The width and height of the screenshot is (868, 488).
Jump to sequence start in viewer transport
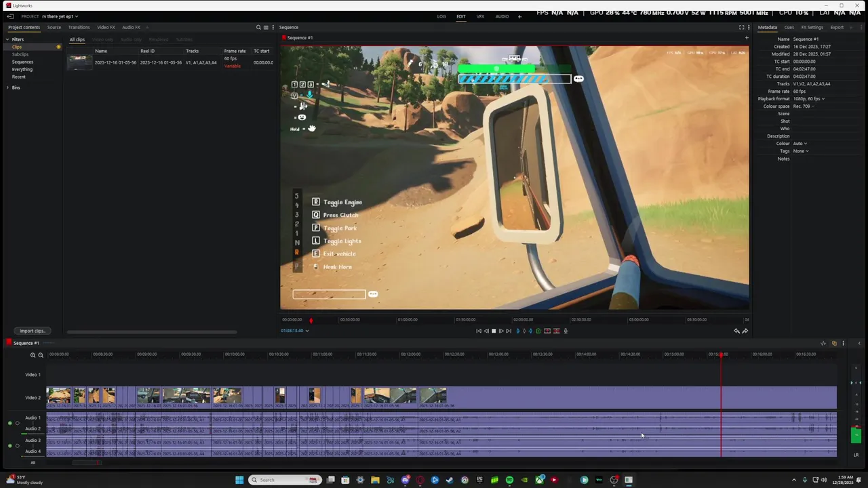click(479, 331)
